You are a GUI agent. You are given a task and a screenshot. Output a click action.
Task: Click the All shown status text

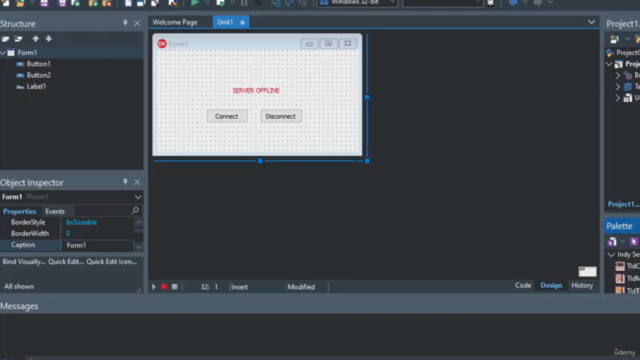pos(19,287)
